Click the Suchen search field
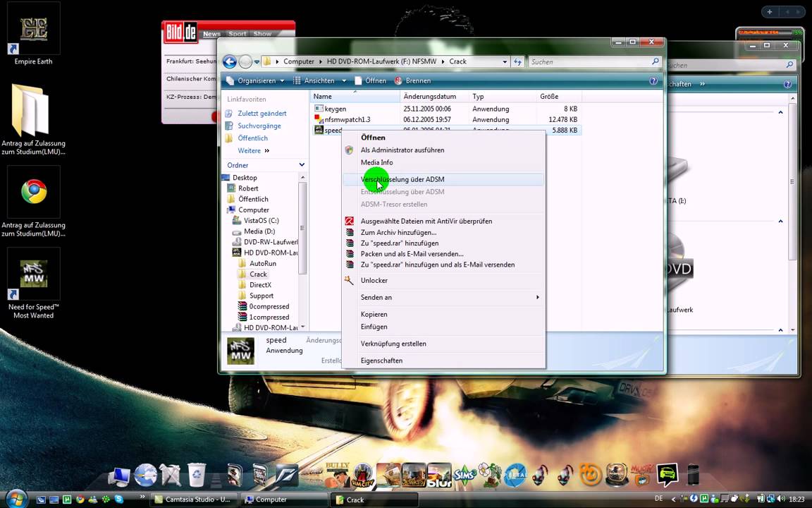Image resolution: width=812 pixels, height=508 pixels. [x=594, y=61]
